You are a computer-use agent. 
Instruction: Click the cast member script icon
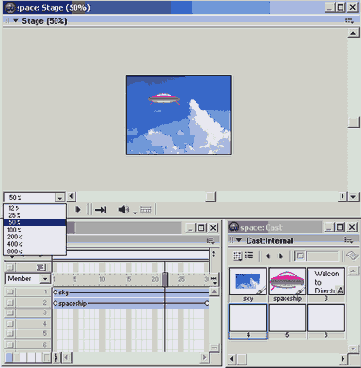[352, 256]
